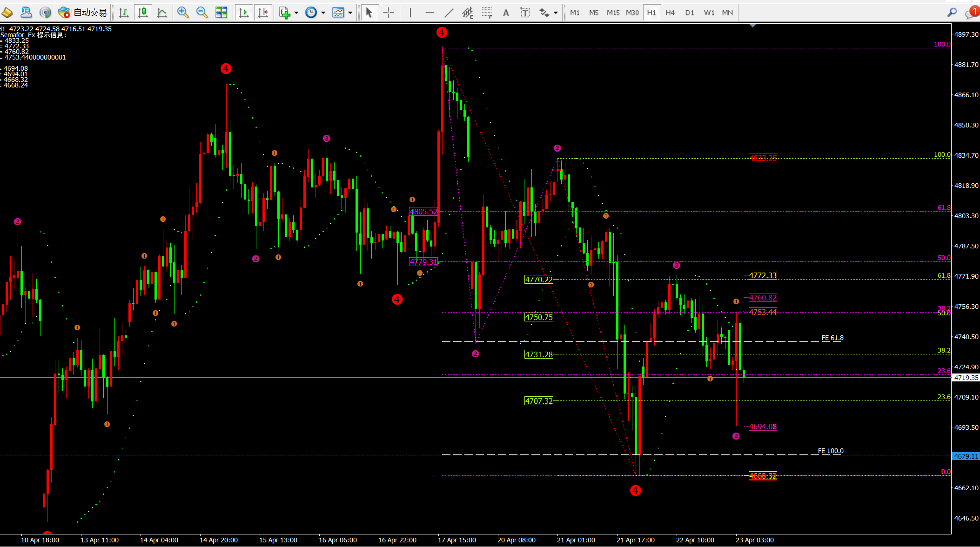Open the tile windows icon
Image resolution: width=980 pixels, height=547 pixels.
222,13
